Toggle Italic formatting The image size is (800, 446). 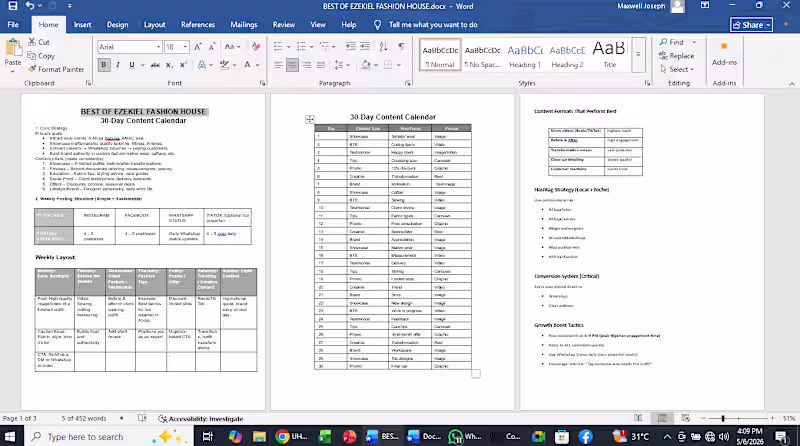coord(118,65)
